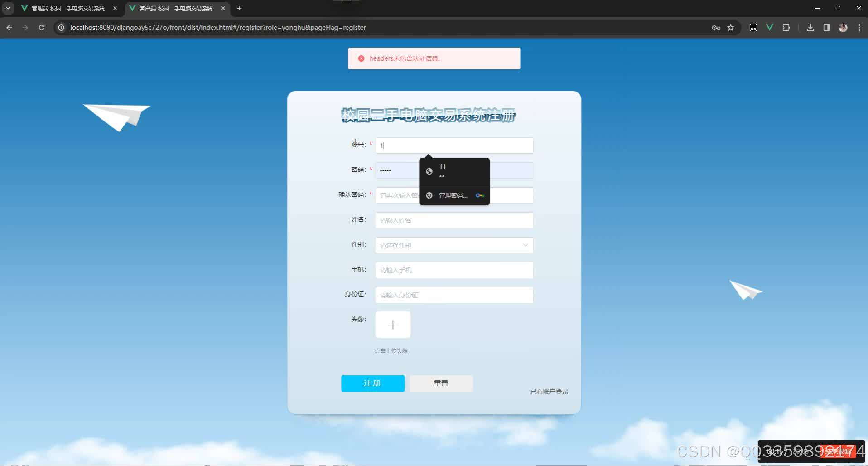Open the 性别 dropdown

click(x=454, y=245)
